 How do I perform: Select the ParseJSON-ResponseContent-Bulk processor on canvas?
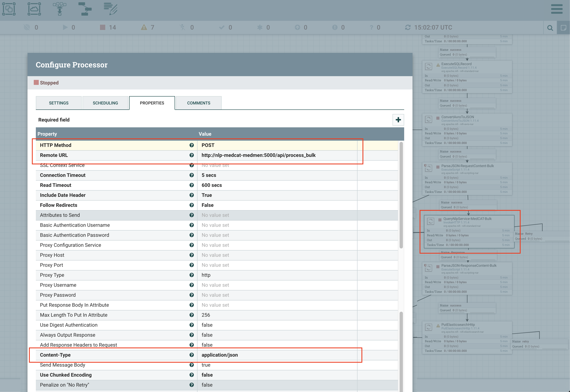click(467, 279)
